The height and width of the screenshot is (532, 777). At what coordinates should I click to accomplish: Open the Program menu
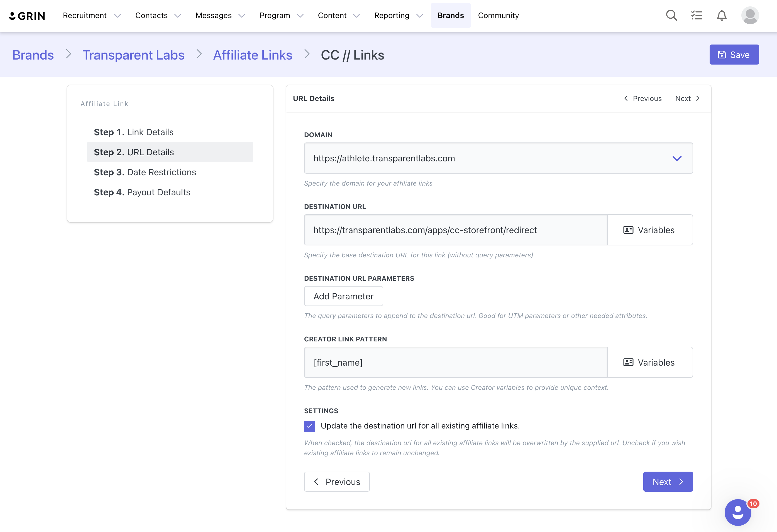coord(275,15)
